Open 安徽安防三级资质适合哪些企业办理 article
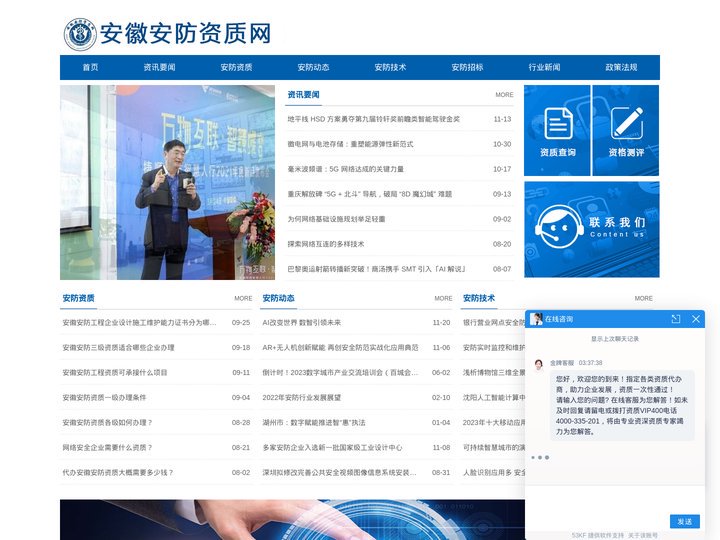The width and height of the screenshot is (720, 540). point(118,348)
